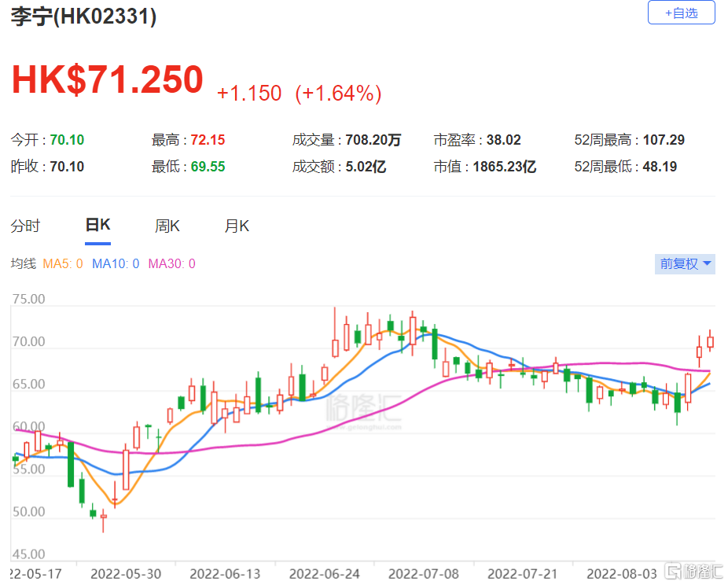Click the 昨收 value 70.10
728x585 pixels.
coord(67,166)
